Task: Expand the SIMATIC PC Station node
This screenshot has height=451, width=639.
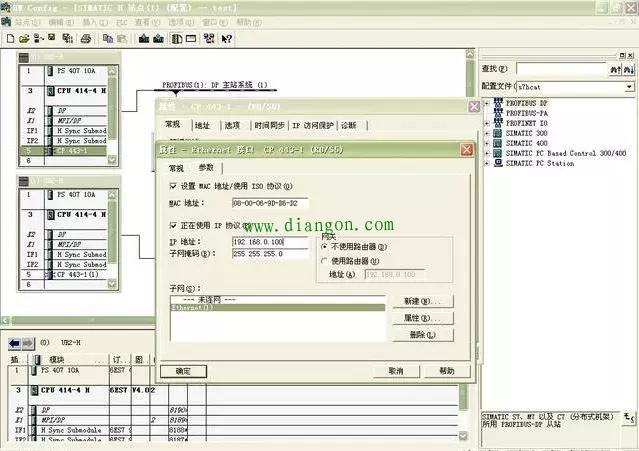Action: pyautogui.click(x=487, y=163)
